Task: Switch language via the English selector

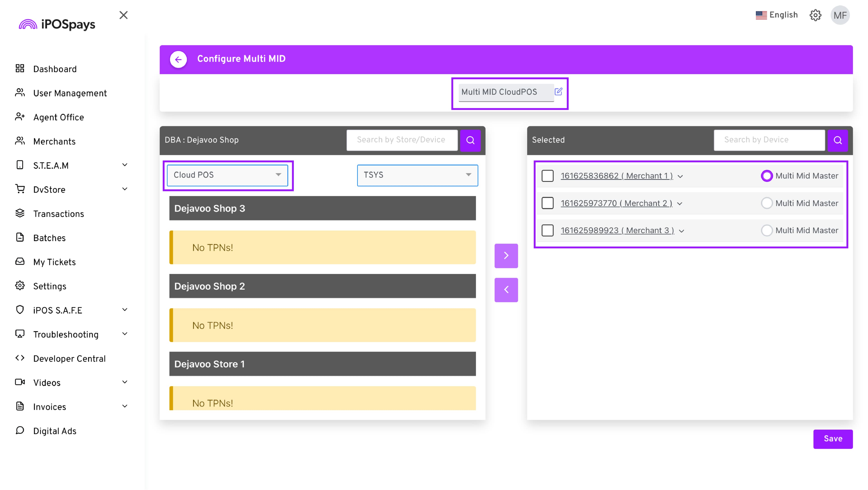Action: tap(776, 15)
